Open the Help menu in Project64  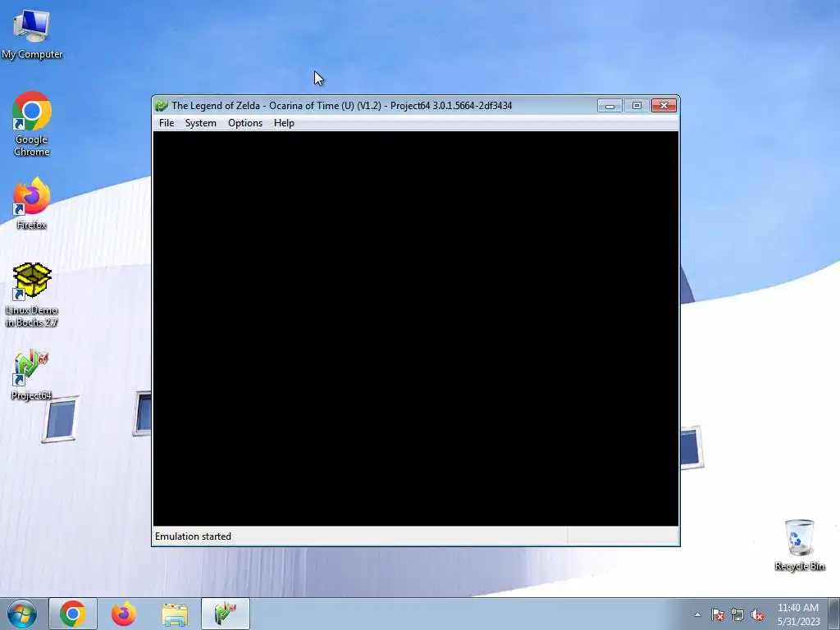(x=284, y=123)
